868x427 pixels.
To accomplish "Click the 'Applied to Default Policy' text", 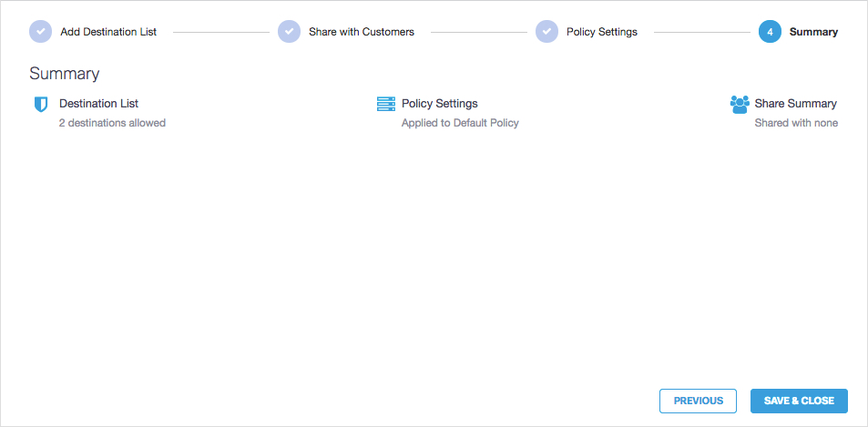I will [x=460, y=123].
